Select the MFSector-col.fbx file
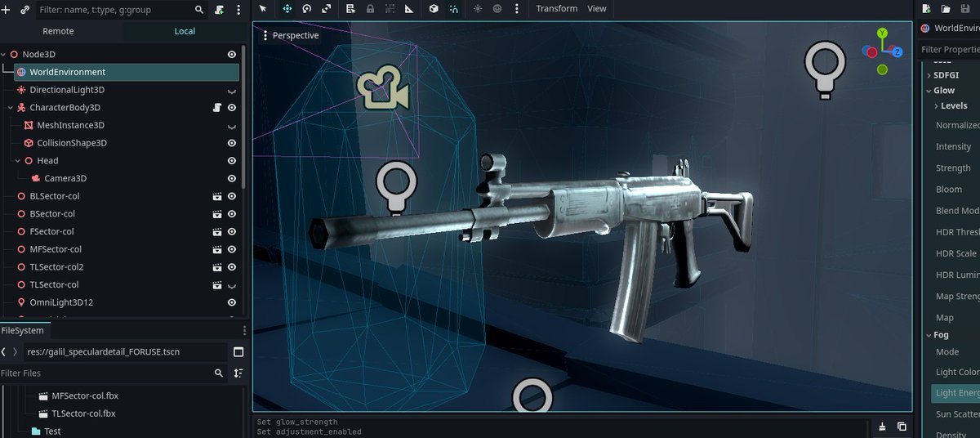 coord(84,396)
